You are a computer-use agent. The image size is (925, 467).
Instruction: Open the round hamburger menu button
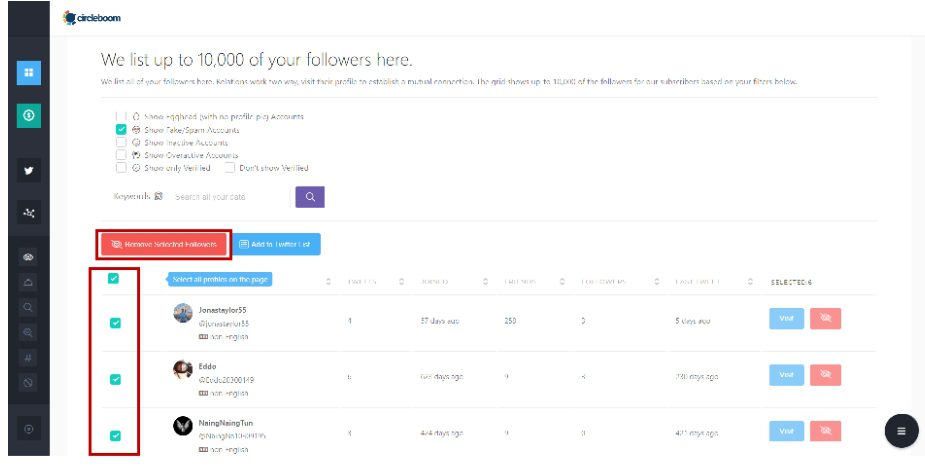[x=901, y=430]
